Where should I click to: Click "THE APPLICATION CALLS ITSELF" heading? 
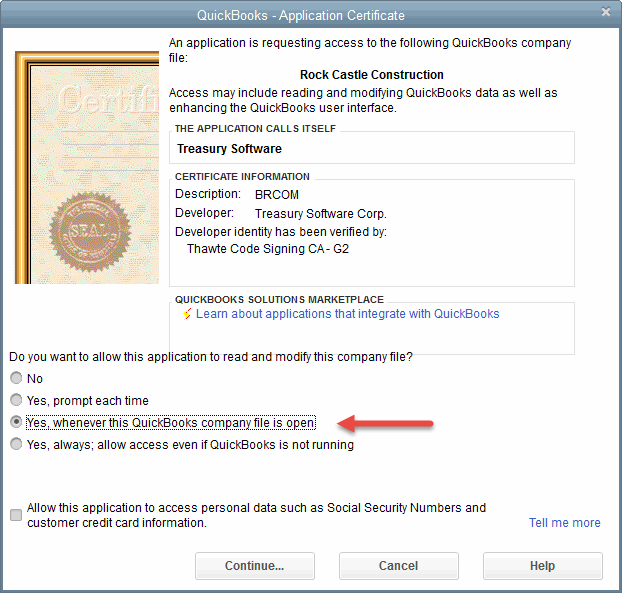pyautogui.click(x=255, y=129)
